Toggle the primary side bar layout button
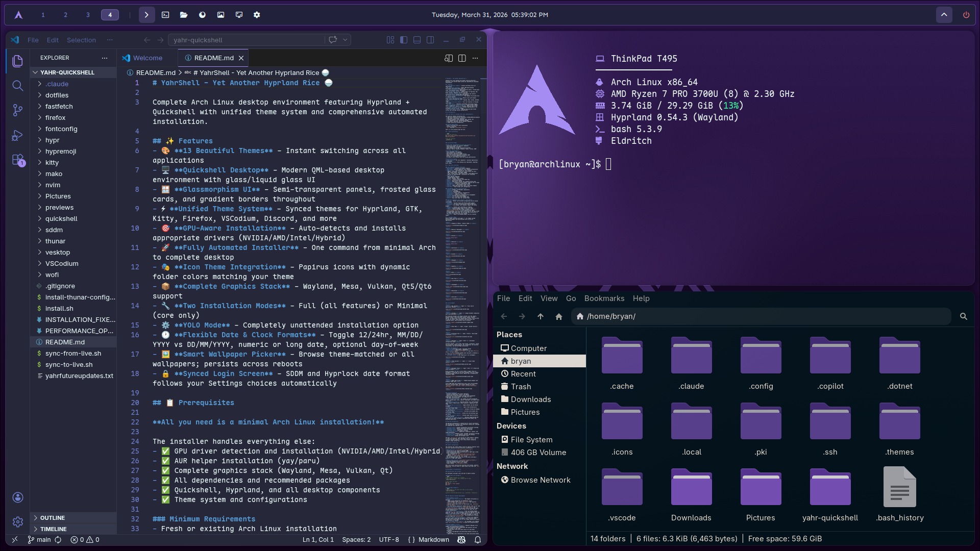 click(404, 40)
